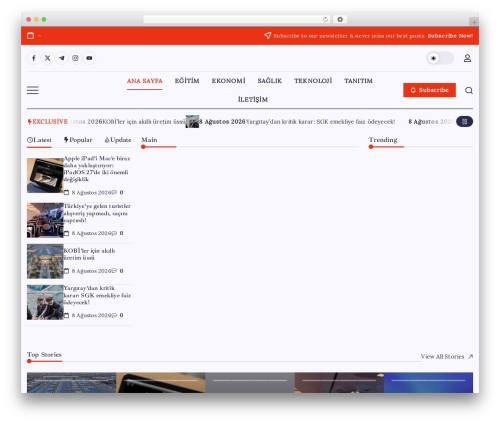Viewport: 500px width, 423px height.
Task: Click the Top Stories heading
Action: coord(44,355)
